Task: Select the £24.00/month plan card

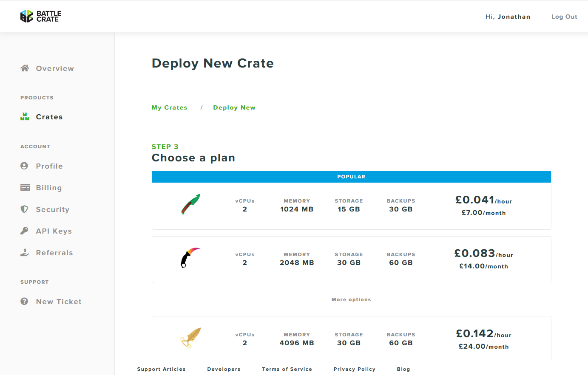Action: coord(351,338)
